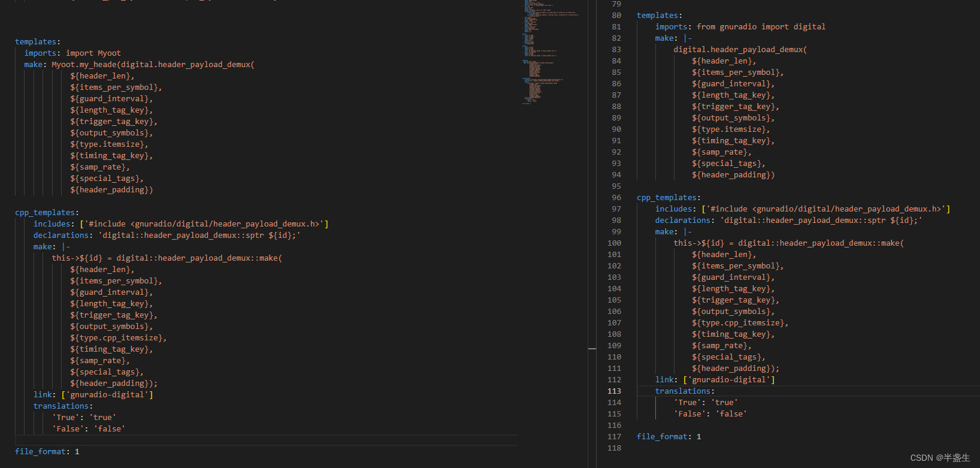Click the "imports: import Myoot" line

click(72, 53)
